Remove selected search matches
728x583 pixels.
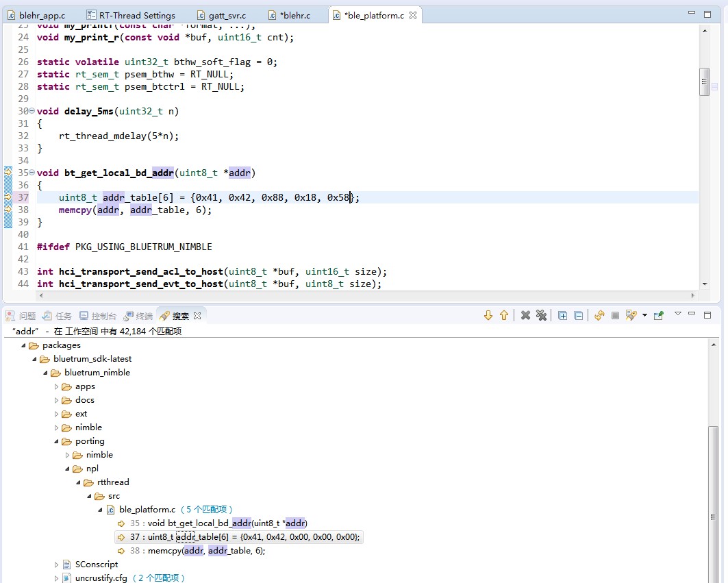coord(525,315)
